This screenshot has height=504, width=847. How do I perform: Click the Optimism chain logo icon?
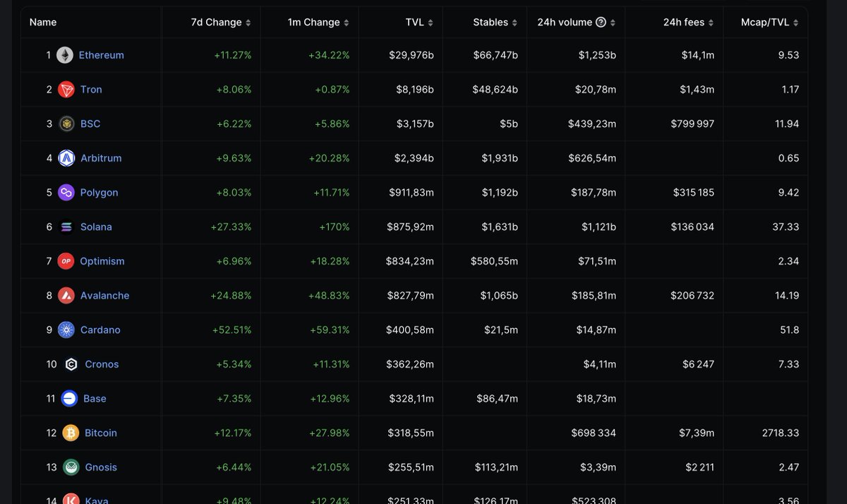point(66,261)
